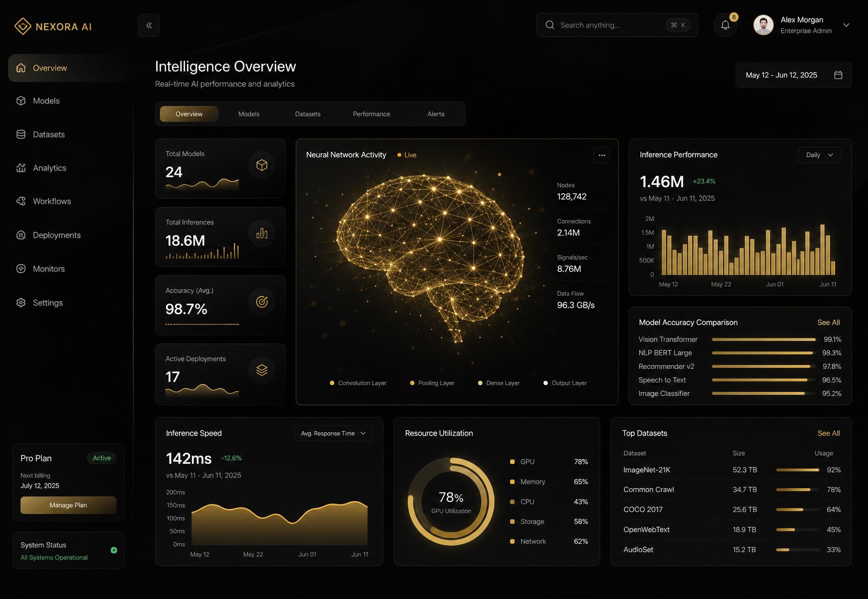Focus the Search anything input field
The height and width of the screenshot is (599, 868).
[x=617, y=25]
